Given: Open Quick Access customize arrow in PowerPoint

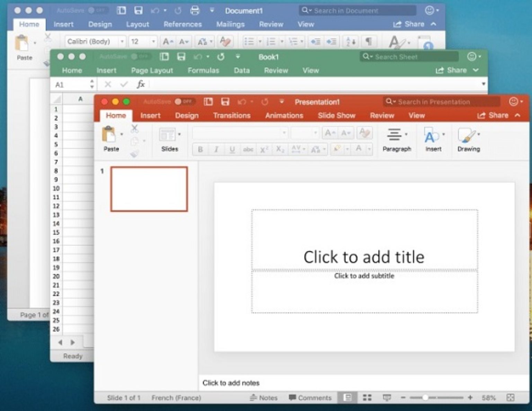Looking at the screenshot, I should 282,101.
